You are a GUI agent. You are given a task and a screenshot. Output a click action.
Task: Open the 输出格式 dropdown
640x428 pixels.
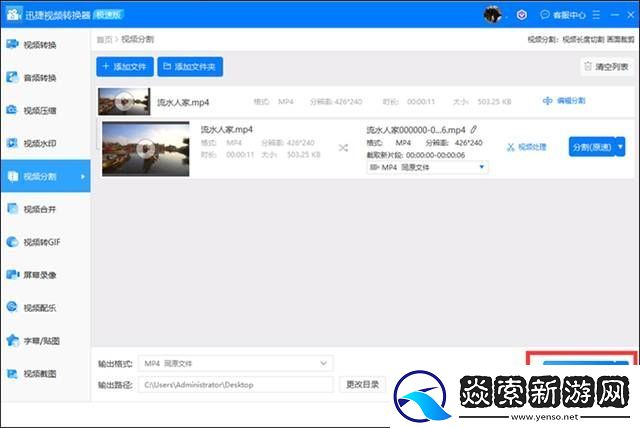[x=236, y=363]
